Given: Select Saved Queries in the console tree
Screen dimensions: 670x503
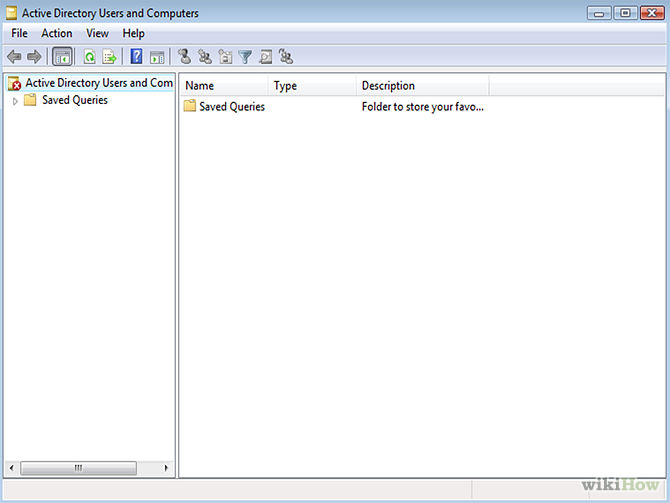Looking at the screenshot, I should [75, 100].
